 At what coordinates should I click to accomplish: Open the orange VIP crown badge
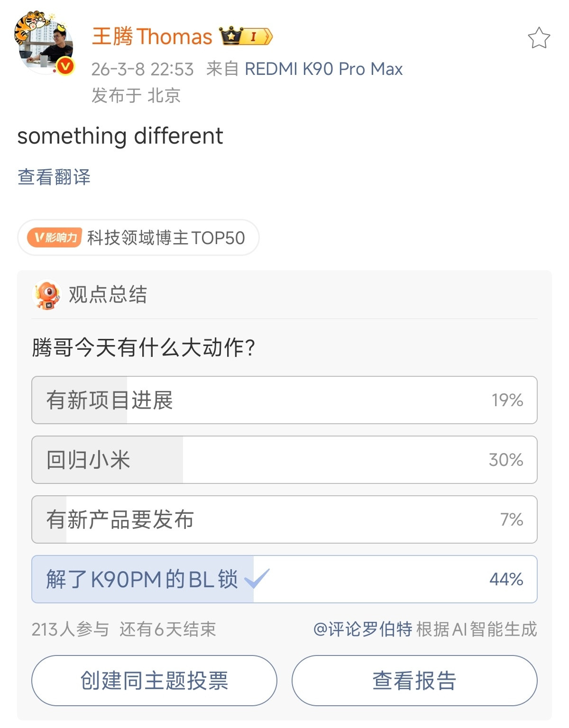(231, 36)
